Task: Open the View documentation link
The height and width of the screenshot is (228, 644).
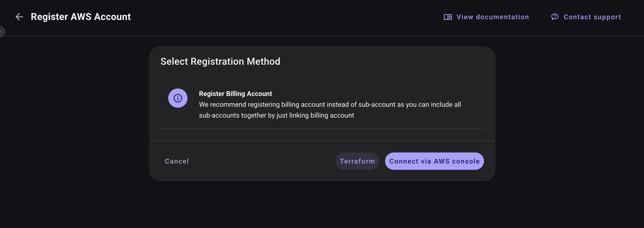Action: pyautogui.click(x=492, y=17)
